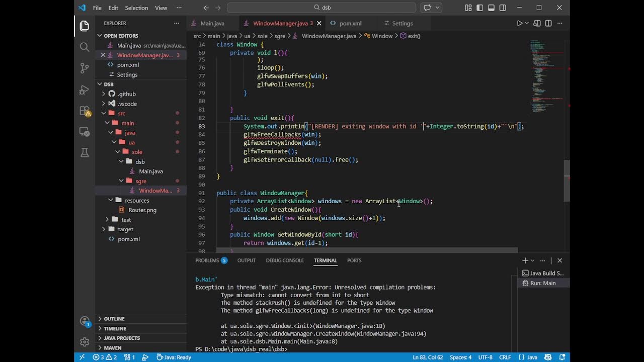This screenshot has height=362, width=644.
Task: Collapse the DSB workspace folder section
Action: [109, 84]
